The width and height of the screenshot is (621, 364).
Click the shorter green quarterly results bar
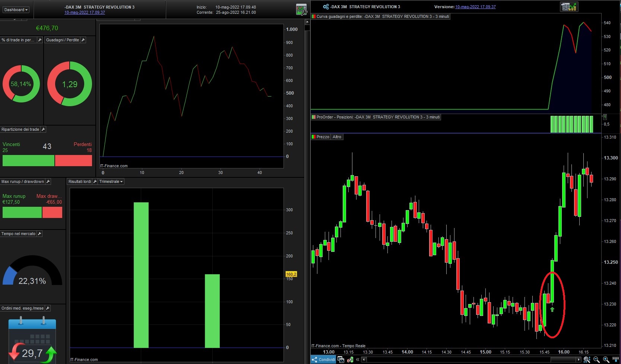212,311
